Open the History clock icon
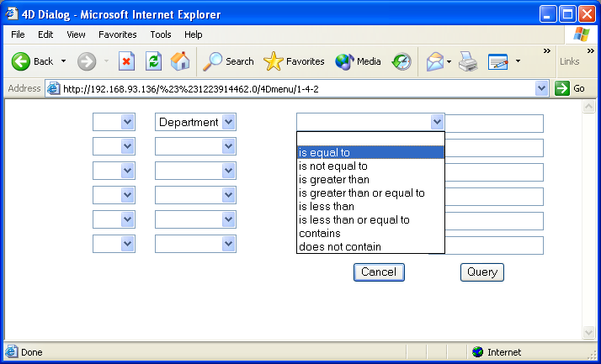Image resolution: width=601 pixels, height=364 pixels. pos(402,61)
